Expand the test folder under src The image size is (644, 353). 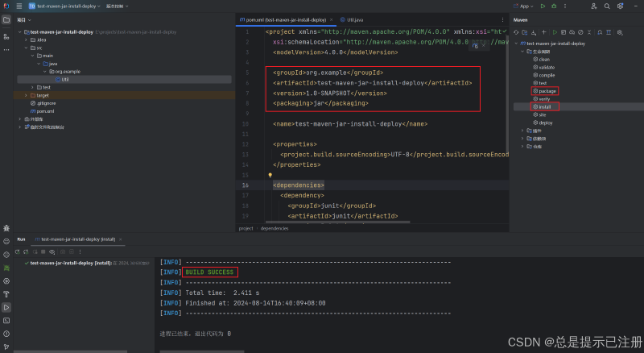[32, 87]
